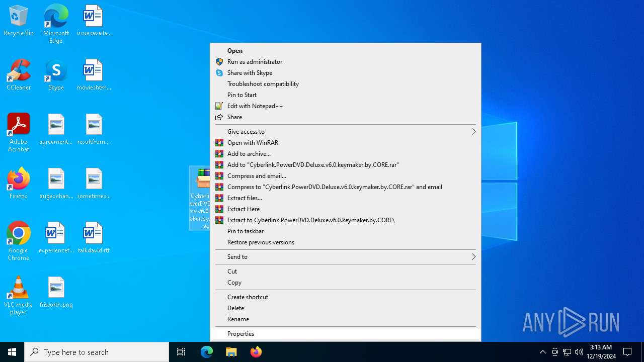The width and height of the screenshot is (644, 362).
Task: Choose Compress to Cyberlink .rar and email
Action: (346, 187)
